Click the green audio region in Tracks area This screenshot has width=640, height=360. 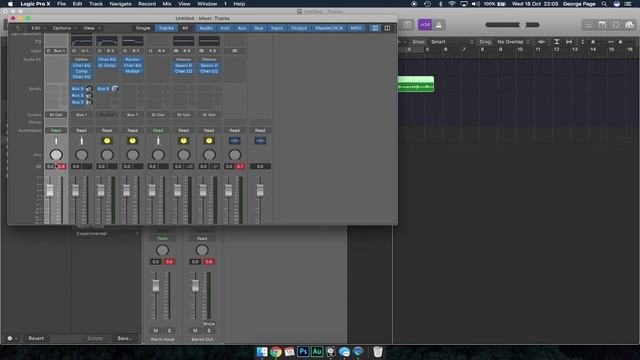[x=416, y=84]
